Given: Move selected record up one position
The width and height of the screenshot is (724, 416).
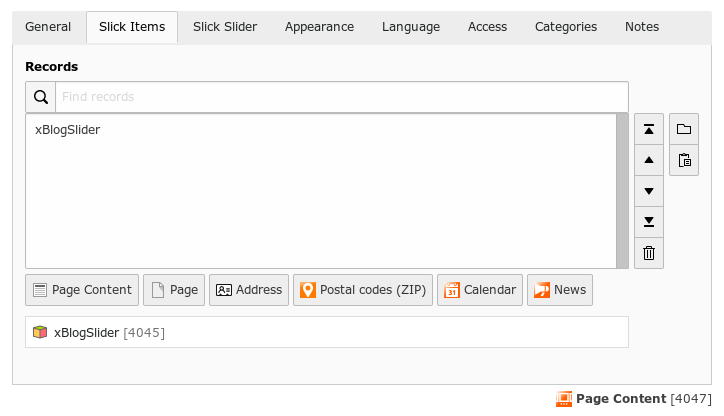Looking at the screenshot, I should point(649,160).
